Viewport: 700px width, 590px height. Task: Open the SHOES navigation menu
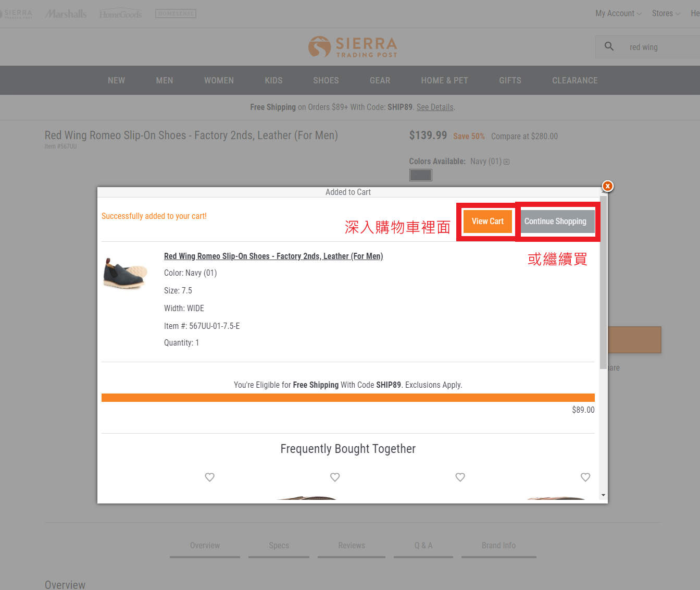click(326, 80)
